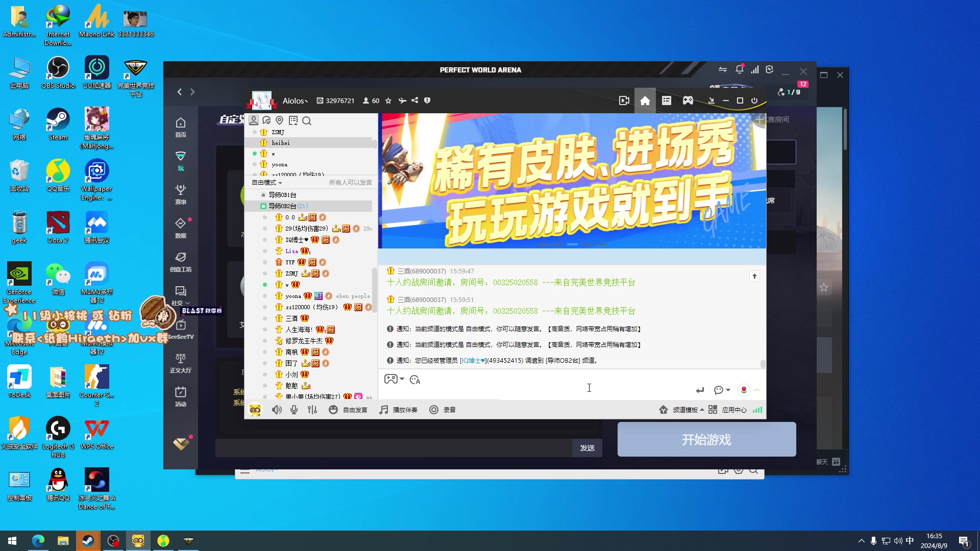Launch Steam from the Windows taskbar
Screen dimensions: 980x551
[88, 541]
